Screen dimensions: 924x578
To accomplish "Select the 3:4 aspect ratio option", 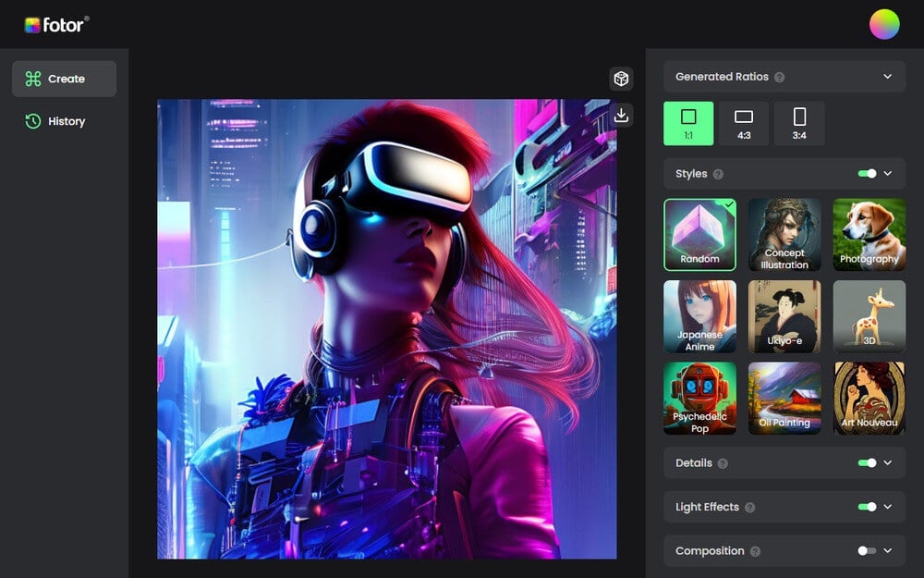I will pos(798,122).
